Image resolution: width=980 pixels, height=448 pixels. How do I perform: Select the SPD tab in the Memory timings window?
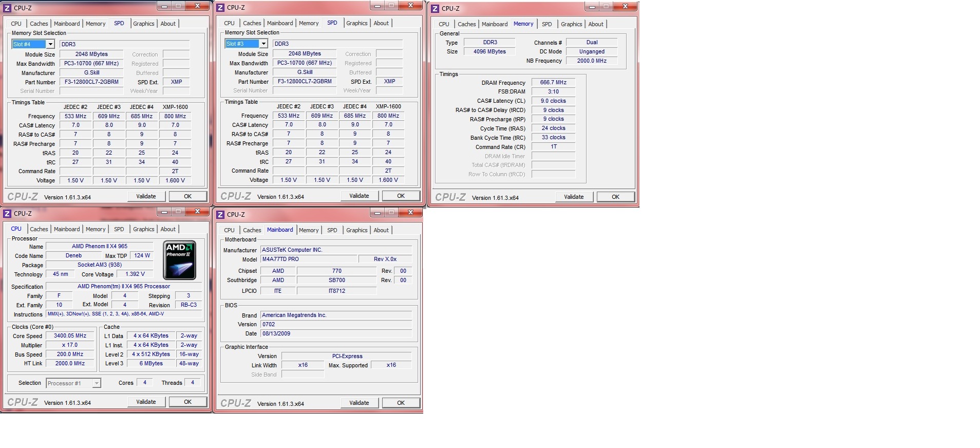pyautogui.click(x=547, y=24)
